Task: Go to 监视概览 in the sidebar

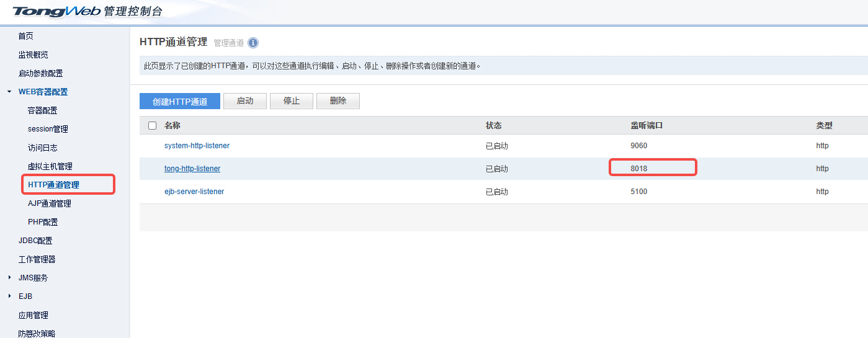Action: pos(33,55)
